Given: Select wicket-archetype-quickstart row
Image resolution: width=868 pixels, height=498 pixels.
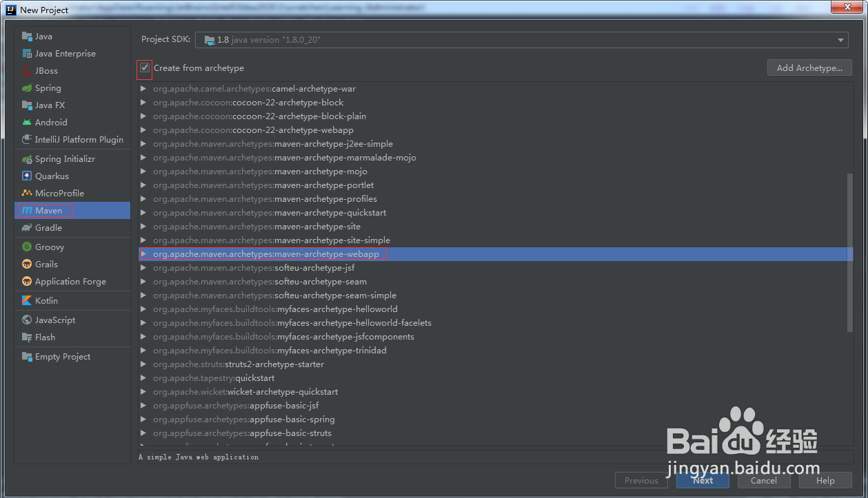Looking at the screenshot, I should 495,392.
